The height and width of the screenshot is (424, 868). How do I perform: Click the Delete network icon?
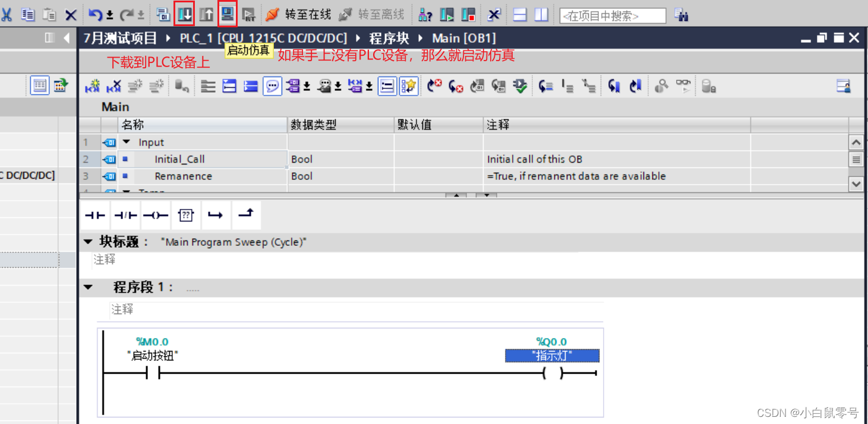coord(113,87)
